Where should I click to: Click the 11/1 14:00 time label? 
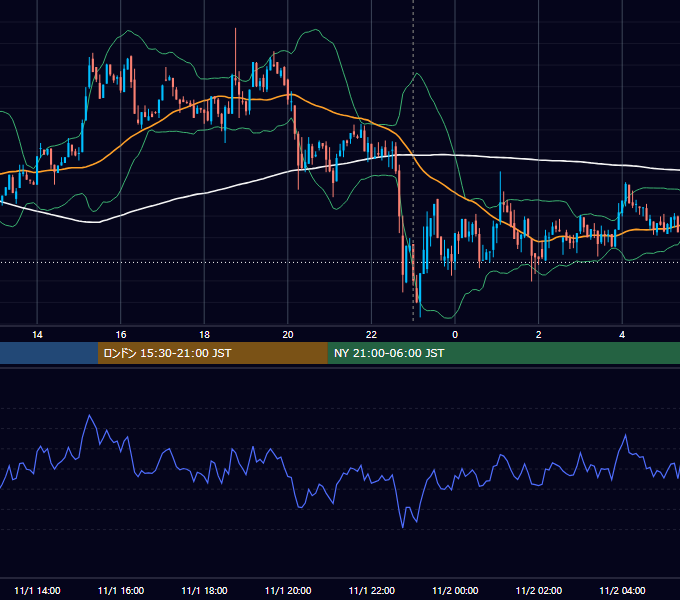[x=37, y=590]
